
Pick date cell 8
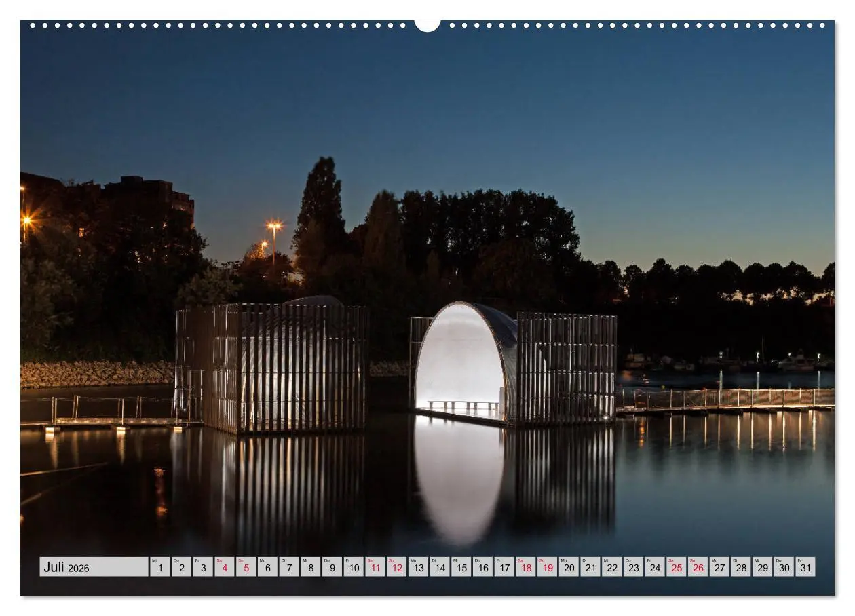[310, 567]
